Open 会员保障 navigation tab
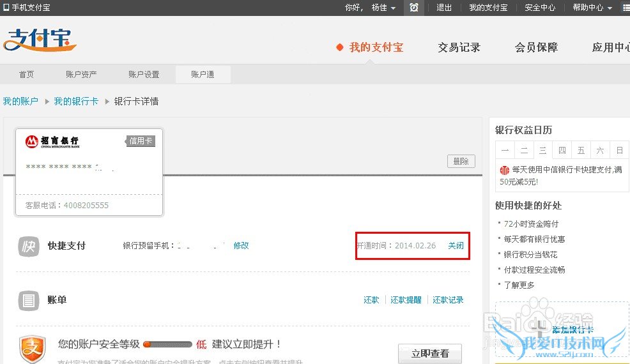The height and width of the screenshot is (364, 630). click(536, 47)
